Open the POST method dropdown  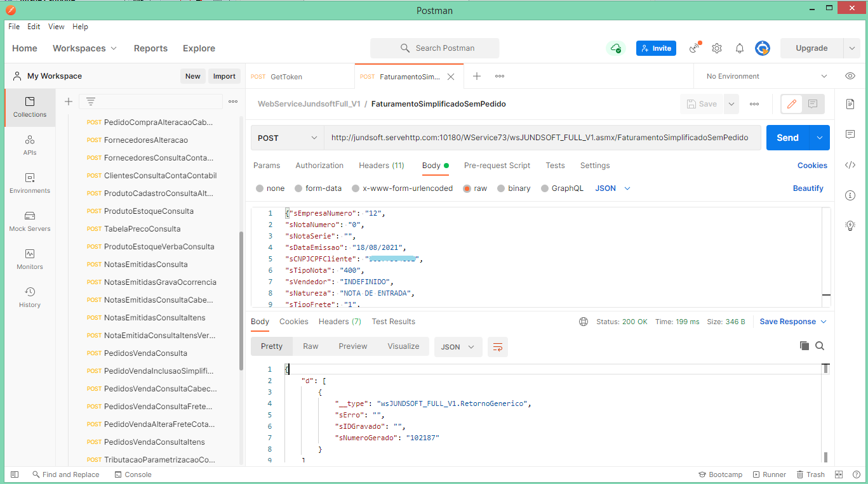[287, 138]
